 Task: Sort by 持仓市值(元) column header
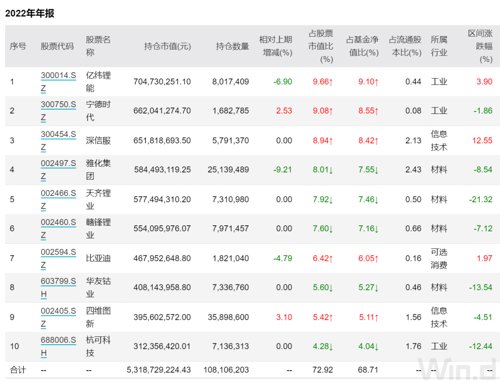point(167,46)
